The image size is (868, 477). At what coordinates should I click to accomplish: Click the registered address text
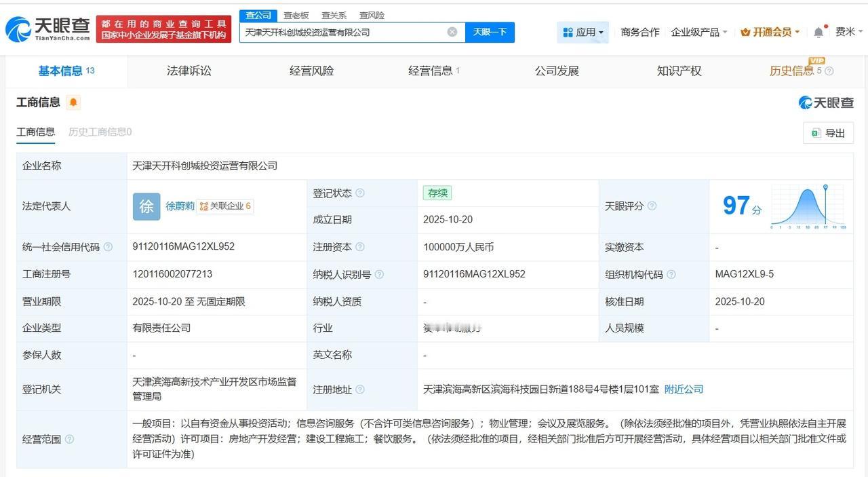541,389
